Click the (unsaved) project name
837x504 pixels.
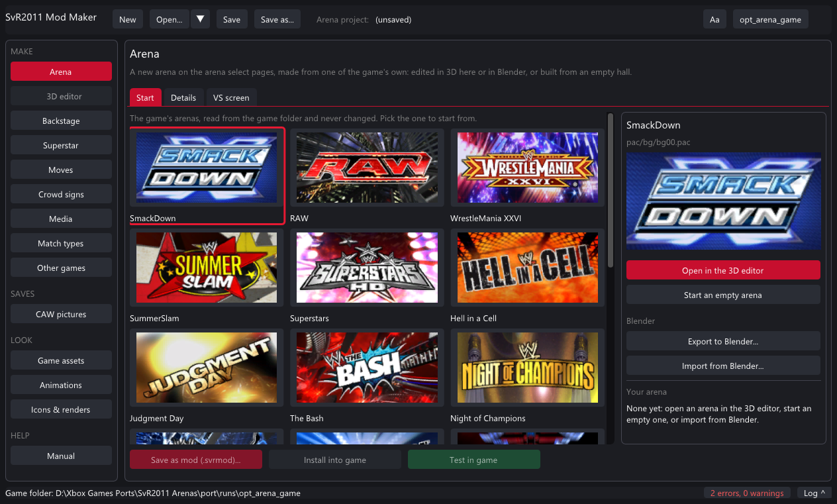point(393,19)
